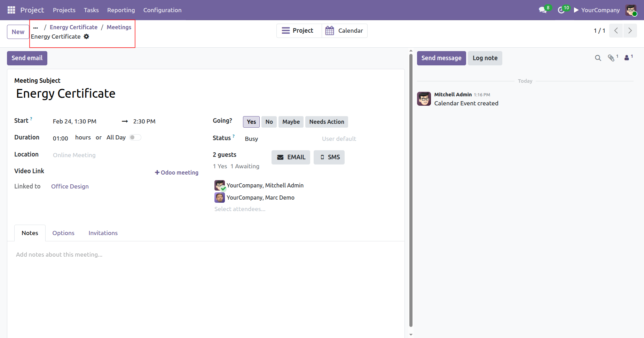Click the user avatar in the top bar

coord(631,10)
